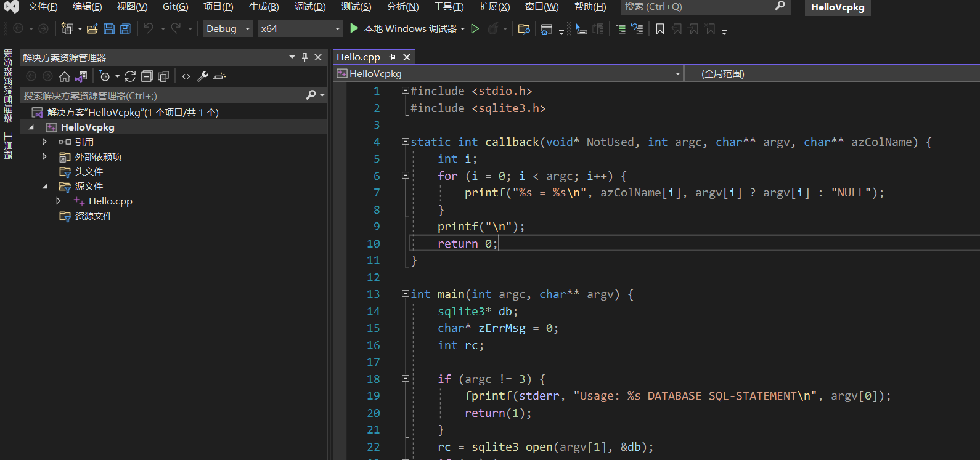Click the window with home toolbar icon

pyautogui.click(x=546, y=29)
